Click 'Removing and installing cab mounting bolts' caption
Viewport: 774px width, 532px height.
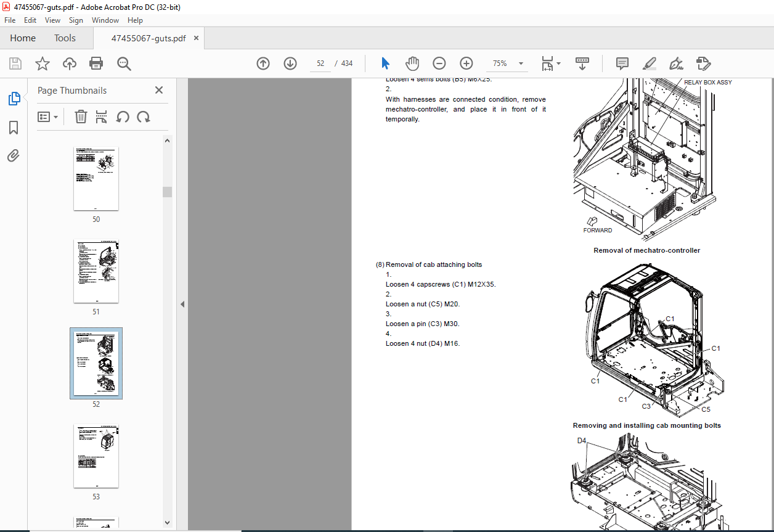tap(646, 425)
